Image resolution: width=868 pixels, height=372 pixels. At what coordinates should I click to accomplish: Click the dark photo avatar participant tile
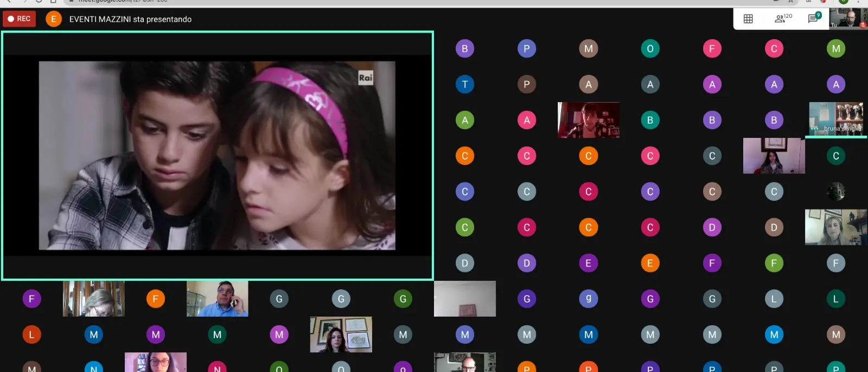point(836,192)
